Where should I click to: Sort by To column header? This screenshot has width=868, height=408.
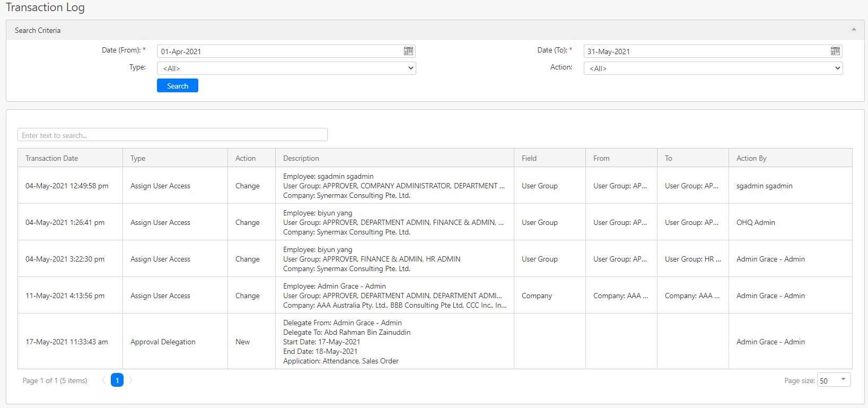[x=693, y=158]
